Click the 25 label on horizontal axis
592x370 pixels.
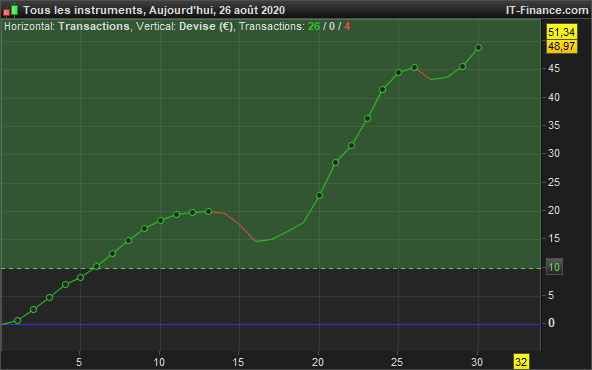click(397, 362)
